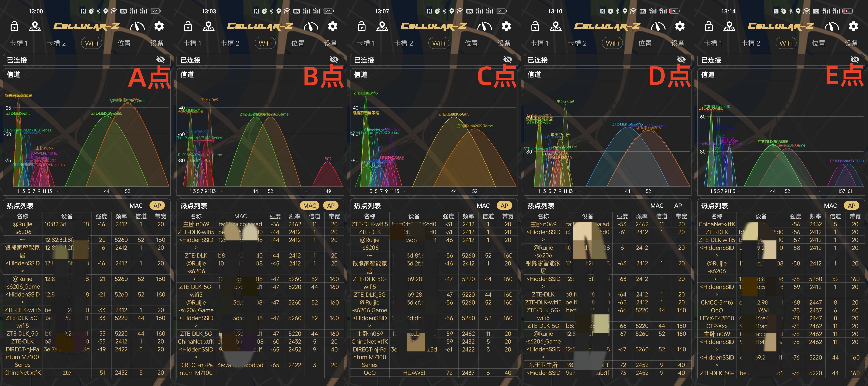868x386 pixels.
Task: Sort by the 信道 column header in the 13:07 list
Action: point(488,216)
